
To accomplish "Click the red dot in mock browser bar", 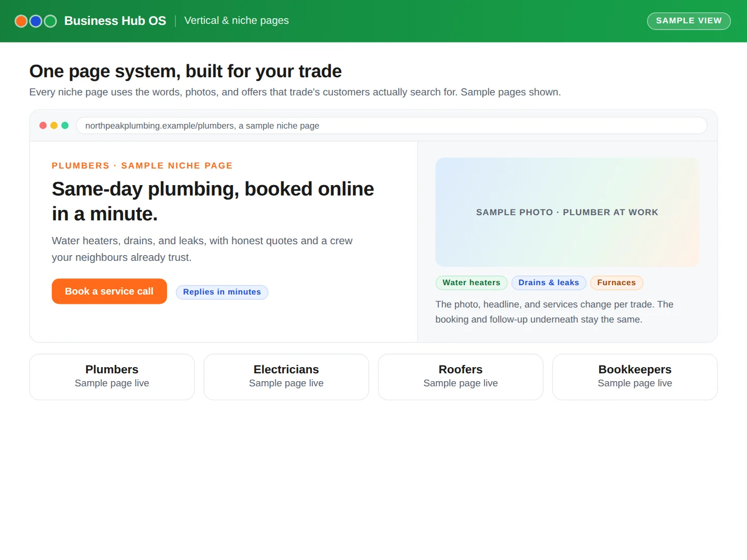I will (43, 125).
